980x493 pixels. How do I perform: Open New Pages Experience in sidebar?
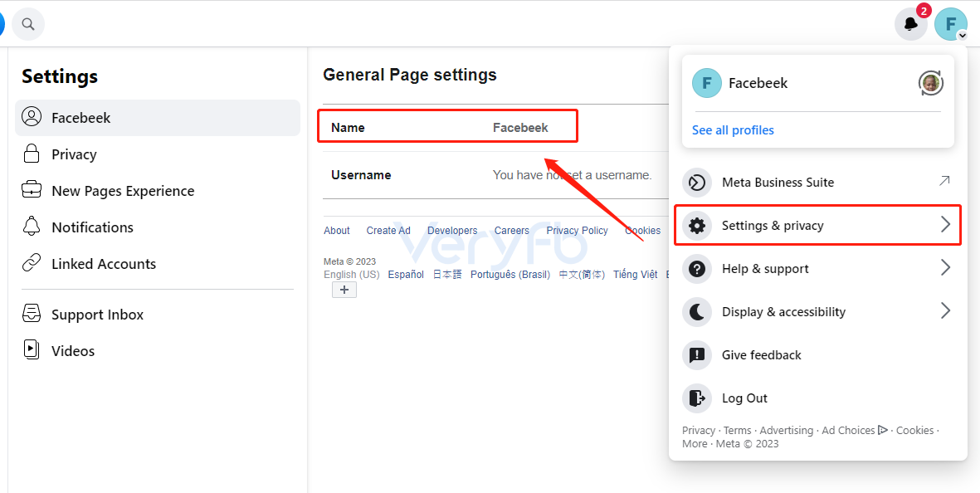click(158, 191)
